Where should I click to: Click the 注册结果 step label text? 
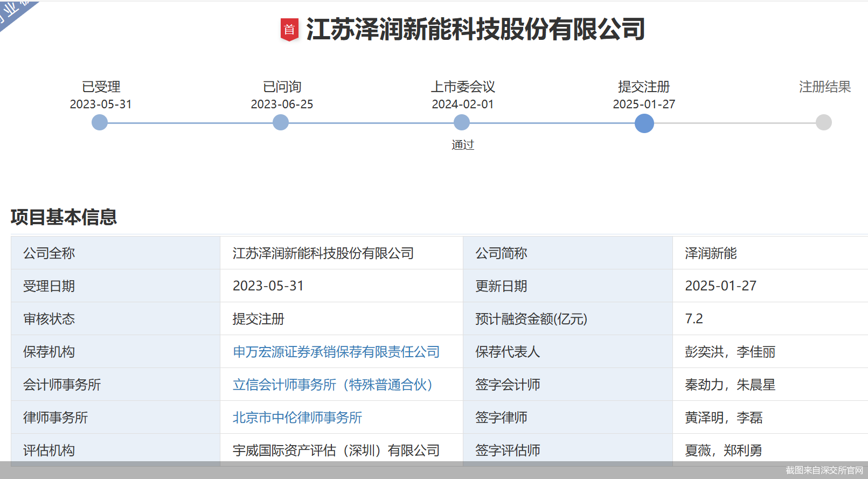(824, 87)
